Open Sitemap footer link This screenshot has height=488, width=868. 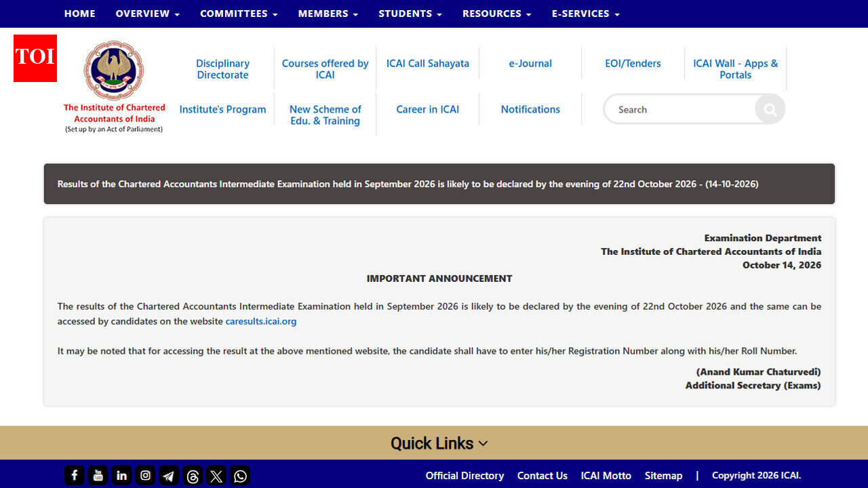point(663,476)
